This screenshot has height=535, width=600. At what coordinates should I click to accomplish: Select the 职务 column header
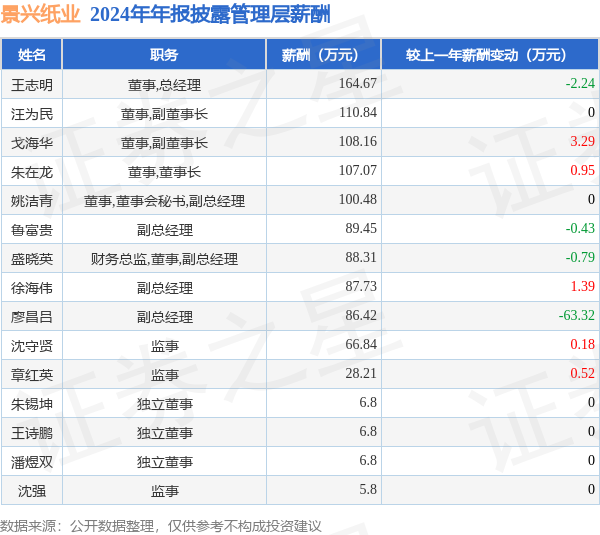[x=164, y=54]
